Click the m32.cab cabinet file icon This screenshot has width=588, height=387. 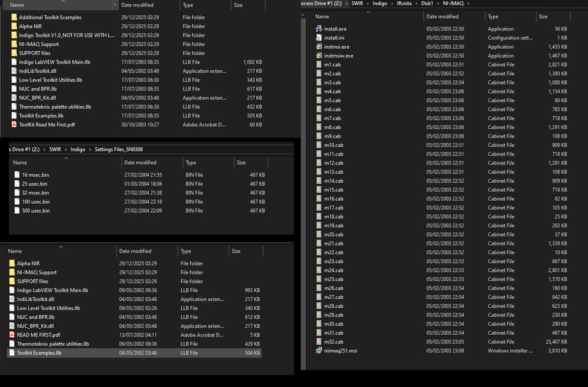[x=319, y=342]
